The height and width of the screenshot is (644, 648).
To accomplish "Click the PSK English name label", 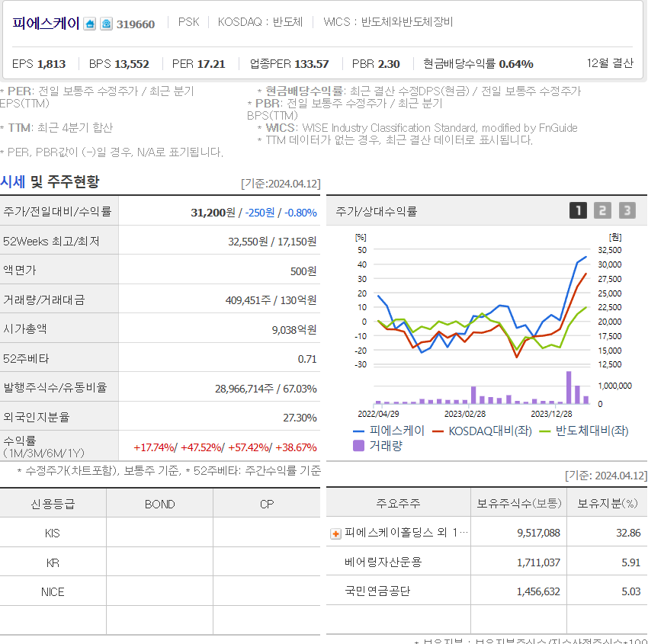I will 188,22.
